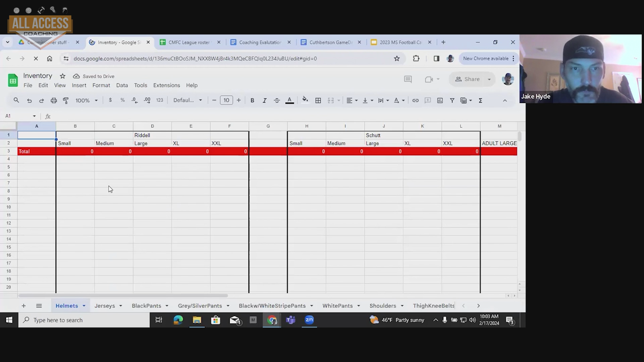Click the Share button
This screenshot has height=362, width=644.
(467, 79)
